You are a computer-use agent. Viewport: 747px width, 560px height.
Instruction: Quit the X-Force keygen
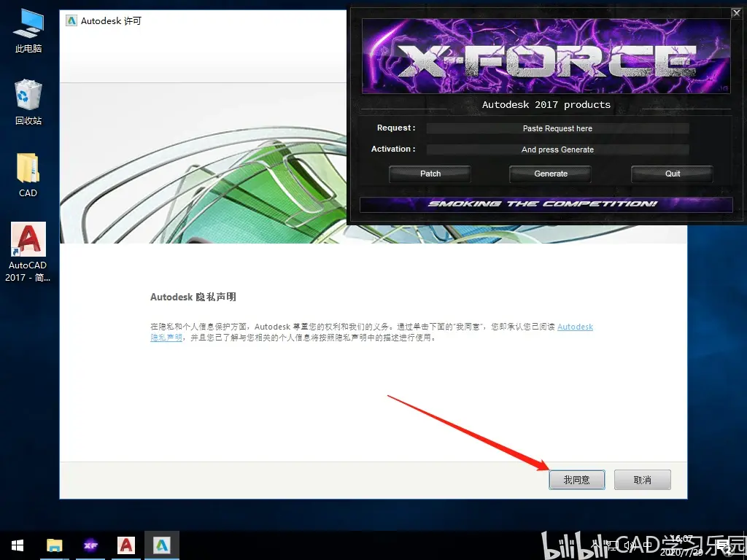tap(672, 174)
